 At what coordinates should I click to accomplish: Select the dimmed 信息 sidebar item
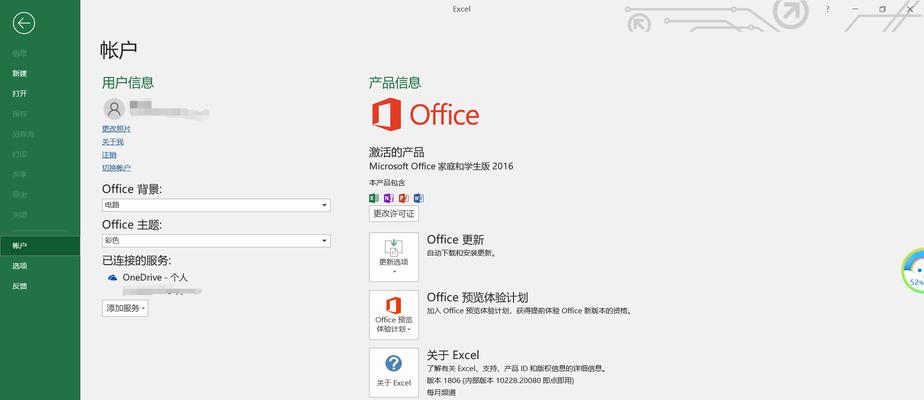(19, 54)
